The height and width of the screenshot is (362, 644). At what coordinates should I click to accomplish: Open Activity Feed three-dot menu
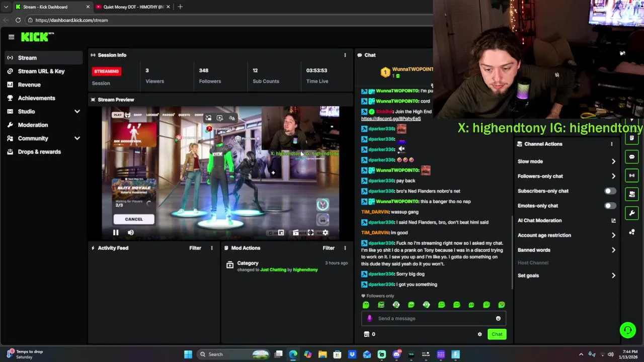[211, 248]
